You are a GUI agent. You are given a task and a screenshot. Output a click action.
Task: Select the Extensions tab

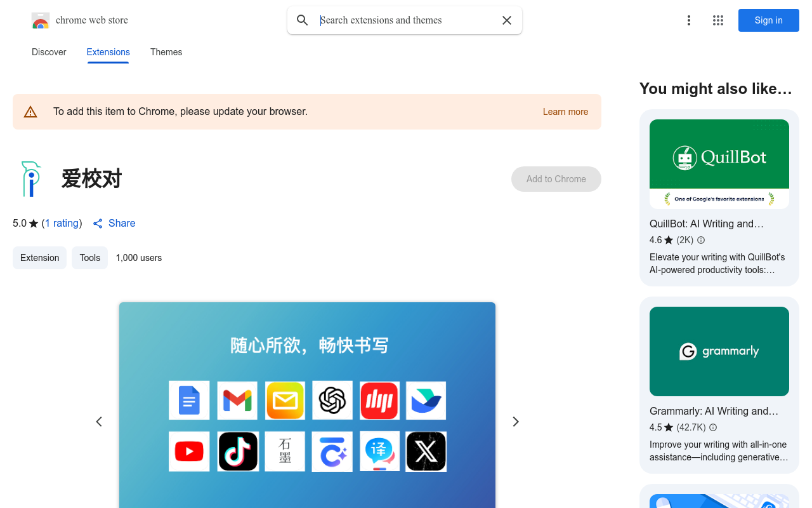(108, 52)
